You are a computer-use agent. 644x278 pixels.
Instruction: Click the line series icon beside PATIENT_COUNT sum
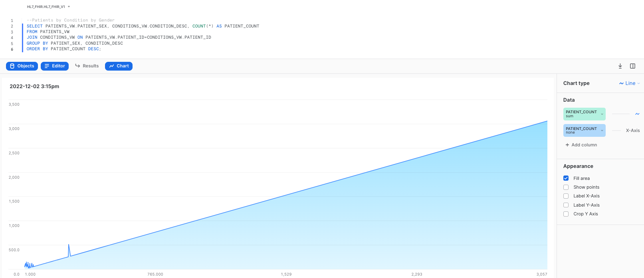pyautogui.click(x=637, y=114)
